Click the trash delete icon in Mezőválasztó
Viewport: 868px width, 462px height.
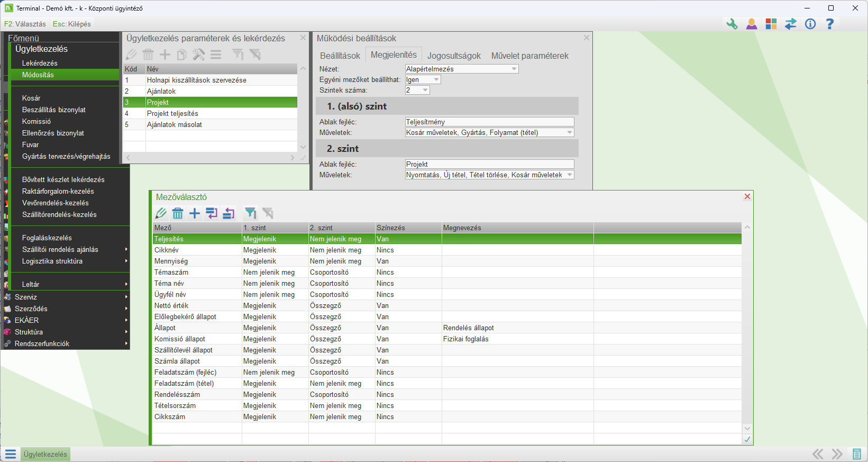tap(178, 213)
